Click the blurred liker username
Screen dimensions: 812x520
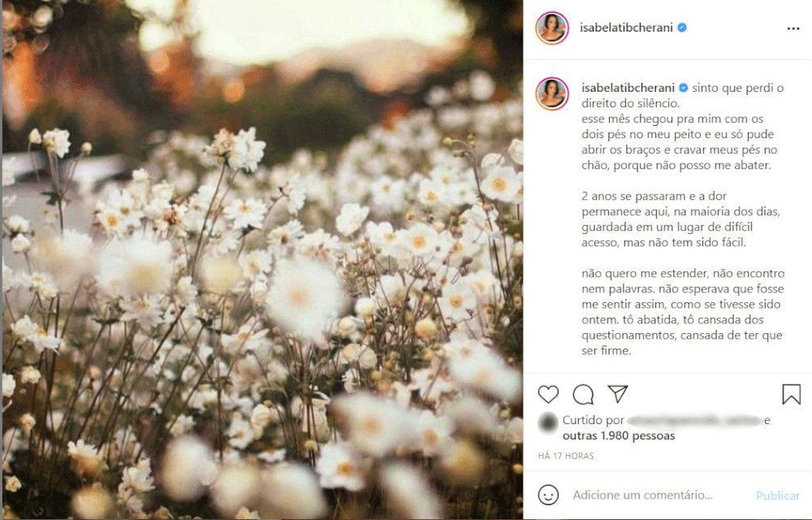click(x=694, y=421)
